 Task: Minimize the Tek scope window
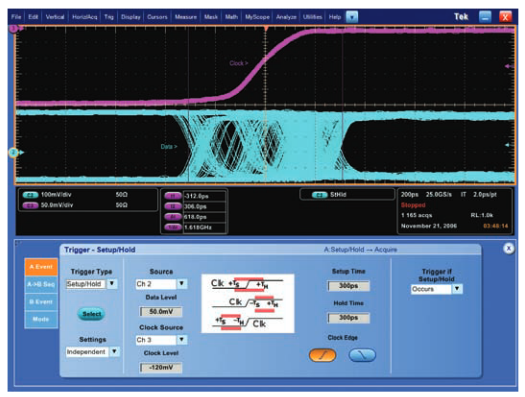[x=485, y=17]
